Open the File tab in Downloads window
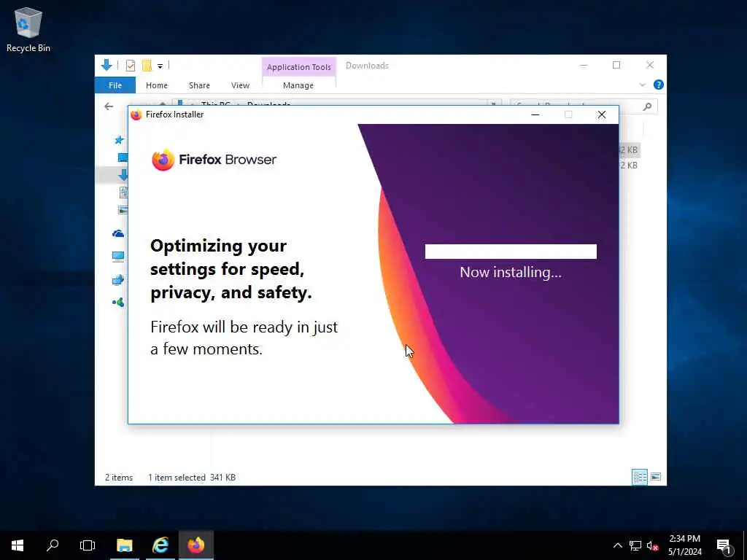 pos(115,85)
